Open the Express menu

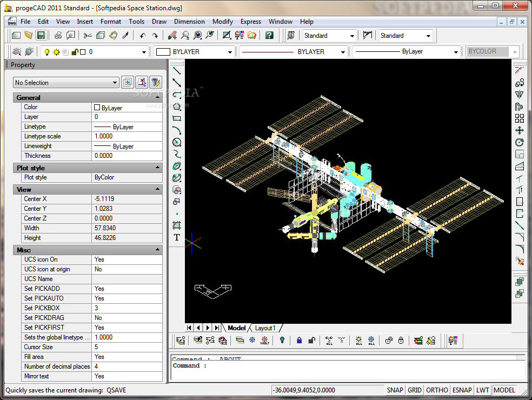[x=251, y=22]
